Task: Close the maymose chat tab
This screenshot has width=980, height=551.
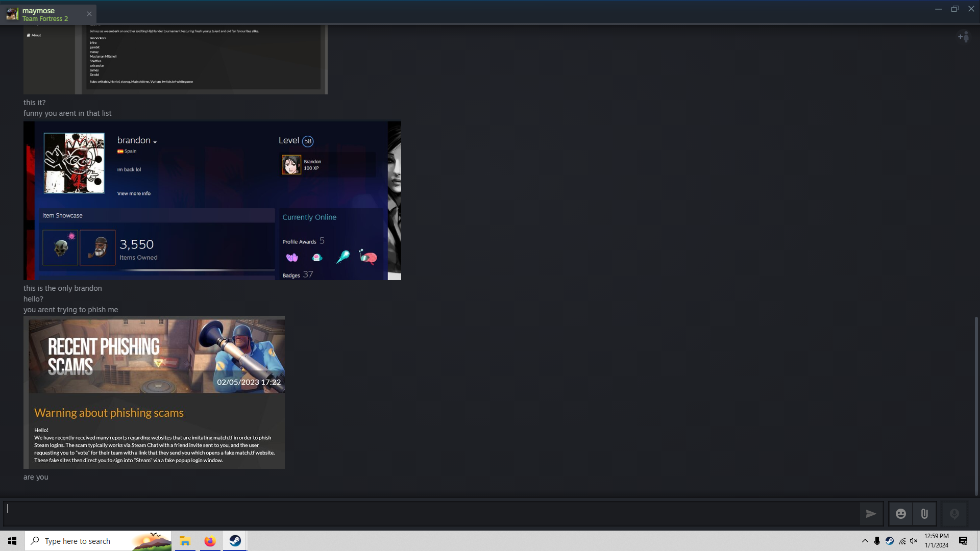Action: click(x=89, y=14)
